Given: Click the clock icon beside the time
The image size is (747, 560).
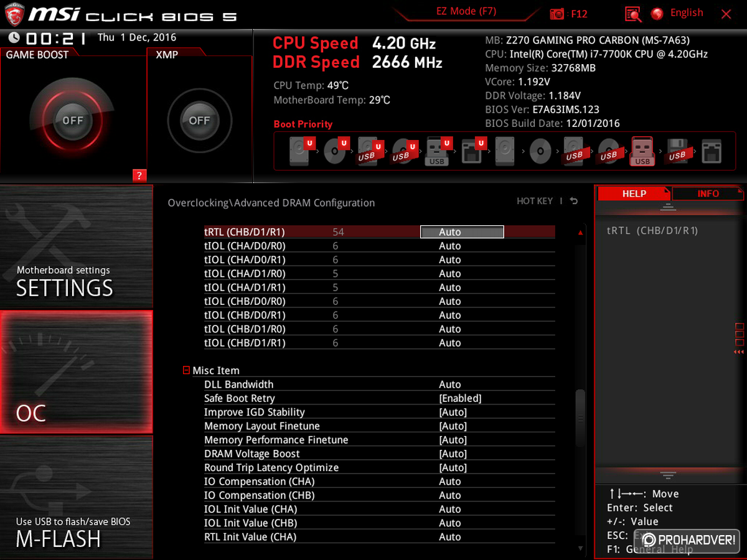Looking at the screenshot, I should coord(14,38).
